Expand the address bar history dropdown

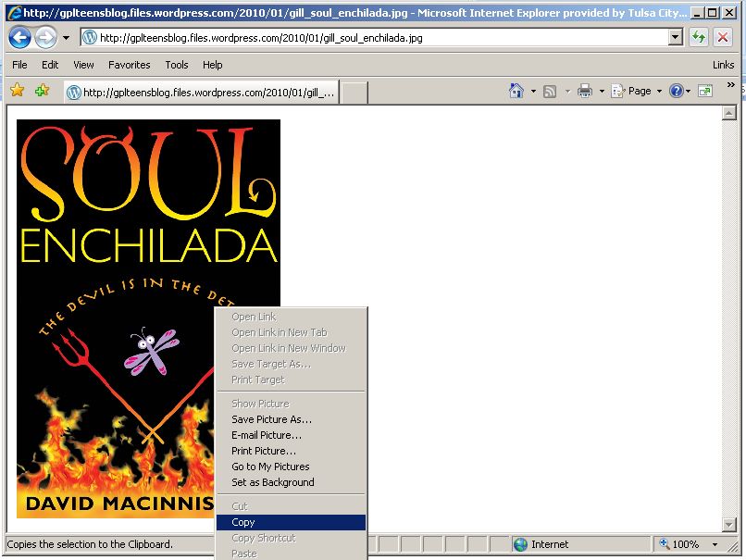(676, 37)
